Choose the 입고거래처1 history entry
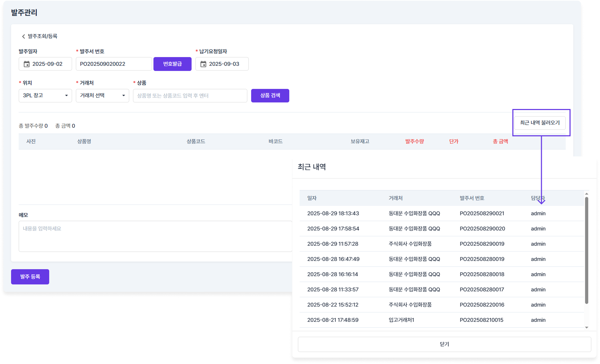Viewport: 600px width, 364px height. point(401,320)
